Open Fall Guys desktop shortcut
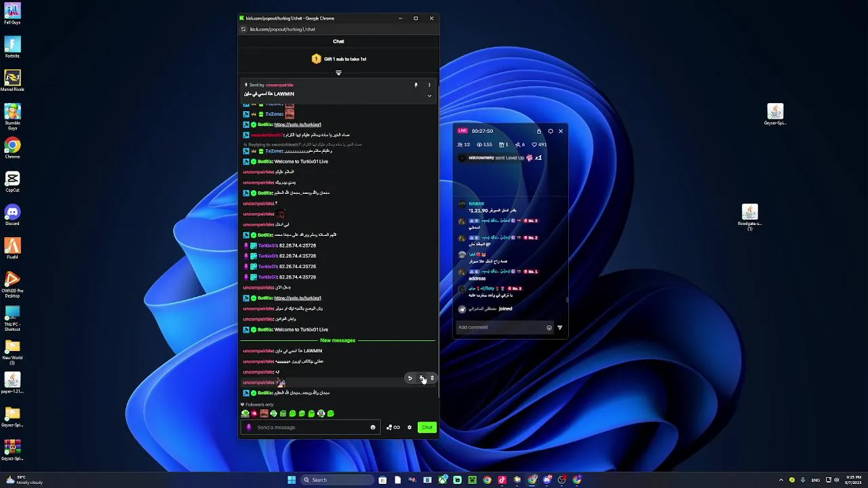The height and width of the screenshot is (488, 868). [12, 14]
